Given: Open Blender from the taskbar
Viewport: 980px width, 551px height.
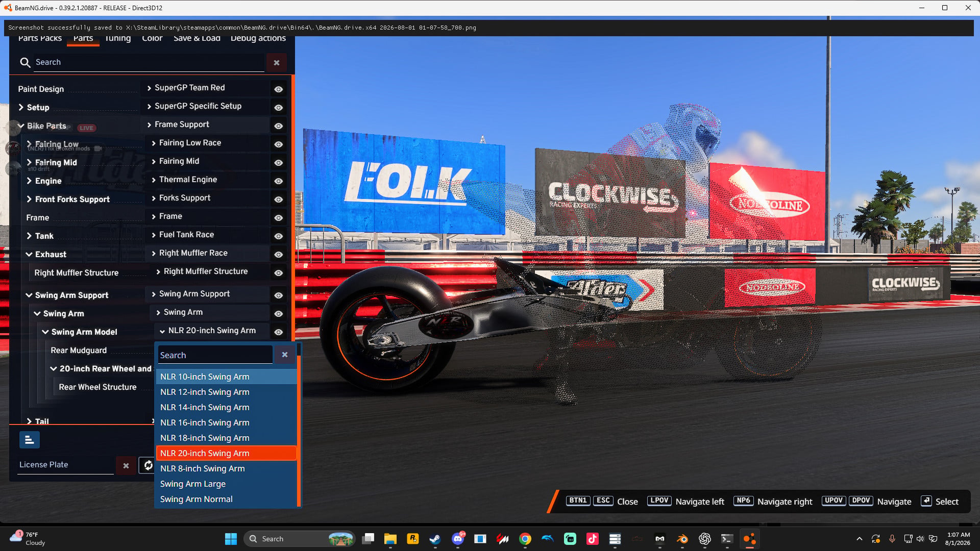Looking at the screenshot, I should (x=682, y=539).
